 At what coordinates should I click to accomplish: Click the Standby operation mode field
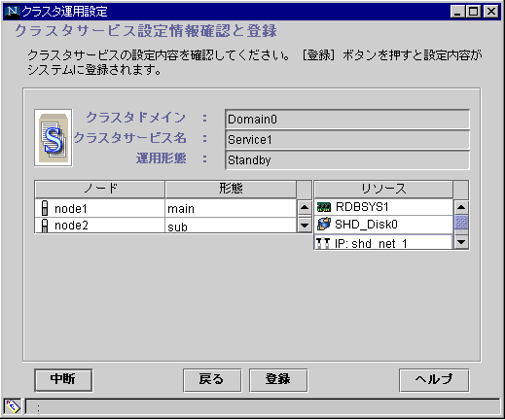pyautogui.click(x=347, y=160)
